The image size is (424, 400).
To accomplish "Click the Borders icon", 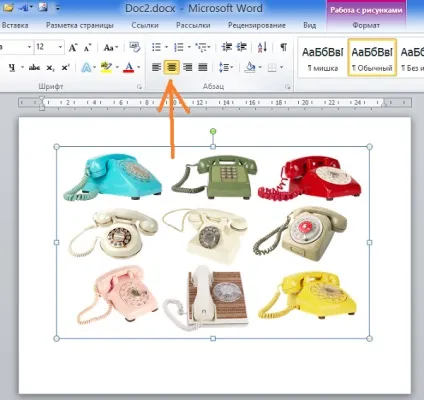I will click(272, 68).
